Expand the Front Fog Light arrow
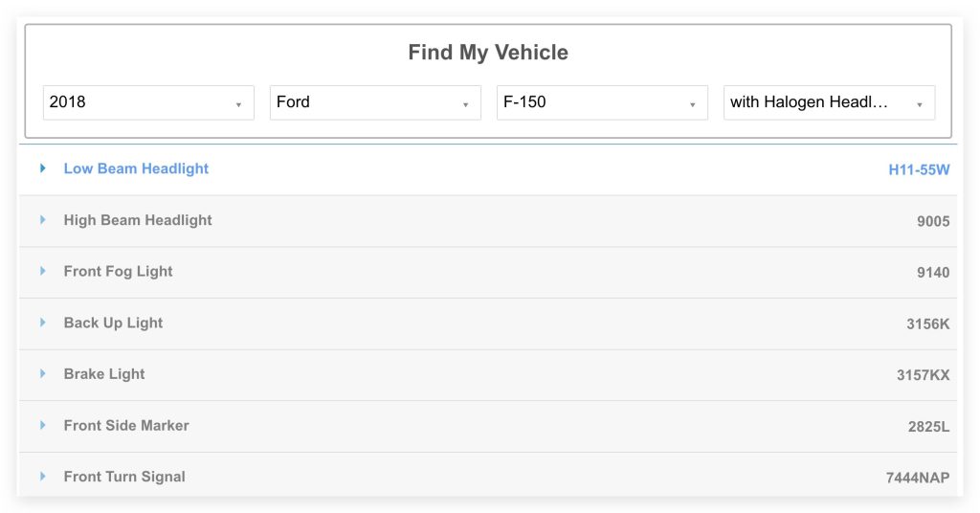The image size is (980, 513). click(42, 271)
